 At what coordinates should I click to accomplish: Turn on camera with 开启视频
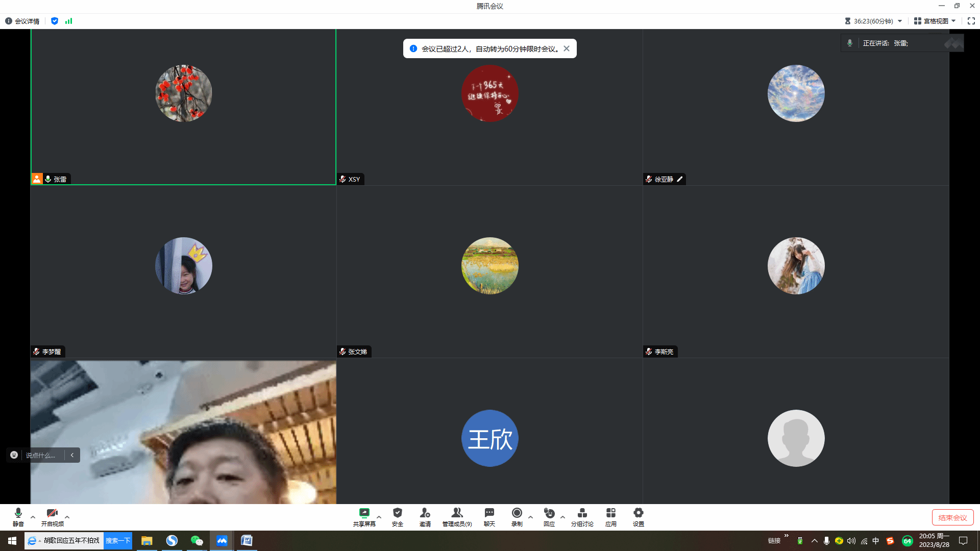[52, 513]
